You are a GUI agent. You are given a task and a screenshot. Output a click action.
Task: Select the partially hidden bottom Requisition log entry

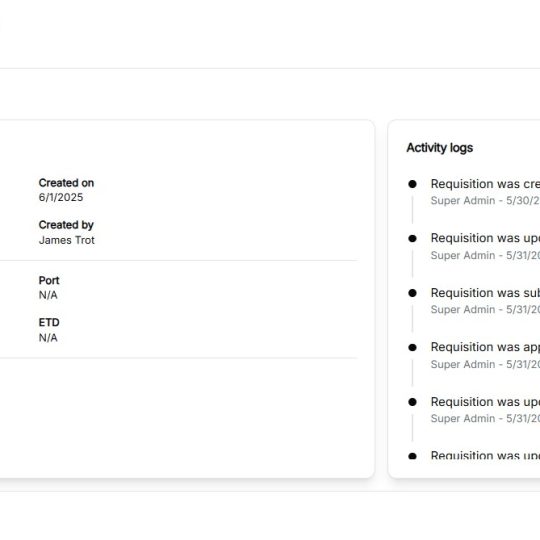coord(485,455)
